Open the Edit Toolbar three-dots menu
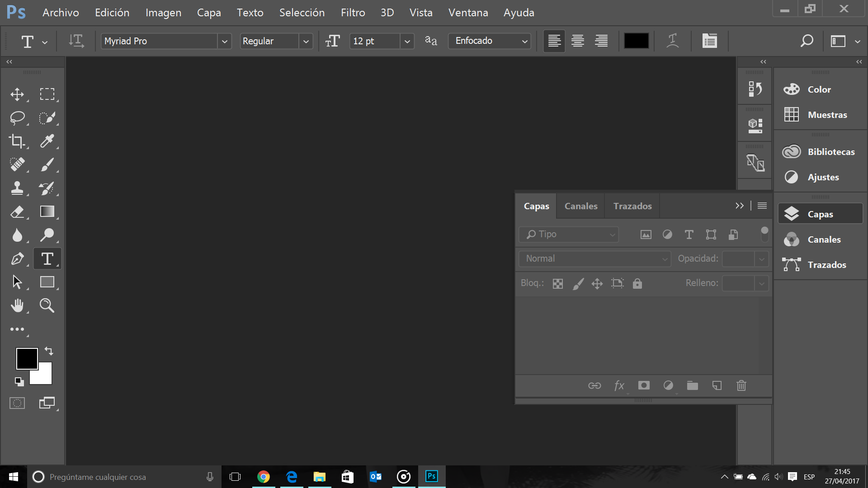 click(17, 329)
